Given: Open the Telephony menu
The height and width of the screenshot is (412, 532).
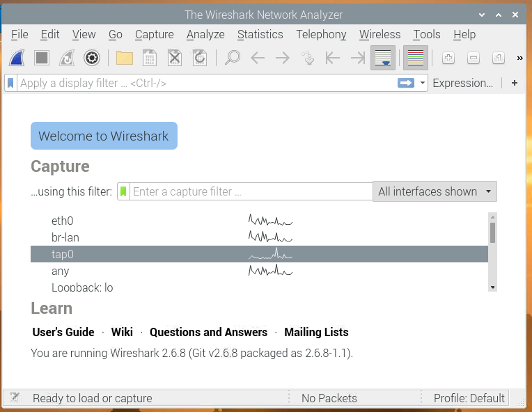Looking at the screenshot, I should click(x=321, y=34).
